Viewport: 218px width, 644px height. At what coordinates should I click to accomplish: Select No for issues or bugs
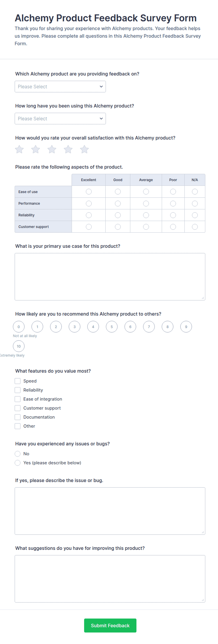[18, 454]
